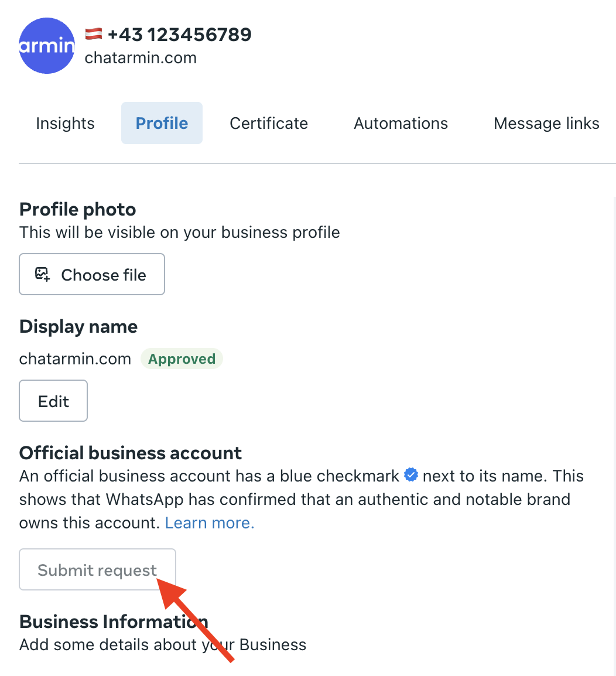The height and width of the screenshot is (676, 616).
Task: Click the green Approved status badge
Action: click(182, 359)
